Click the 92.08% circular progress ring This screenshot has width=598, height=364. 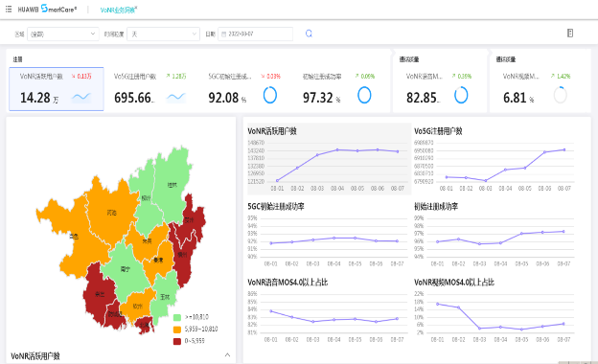[270, 95]
